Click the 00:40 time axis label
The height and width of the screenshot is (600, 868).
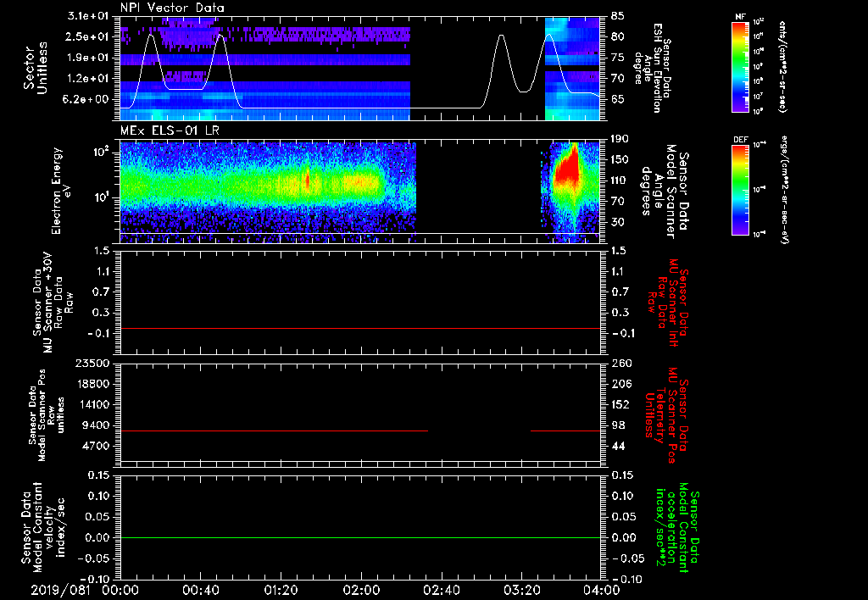200,590
